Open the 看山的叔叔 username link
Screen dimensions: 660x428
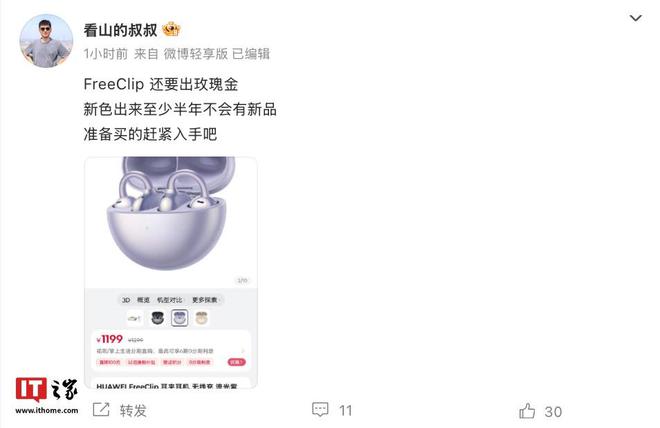coord(120,30)
